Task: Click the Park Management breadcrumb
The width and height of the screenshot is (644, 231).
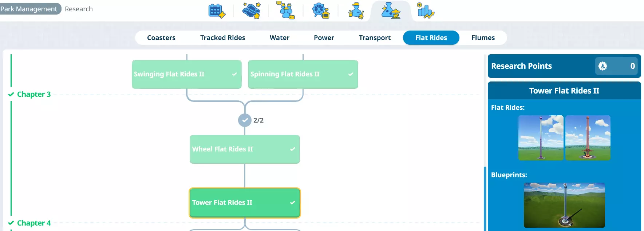Action: tap(29, 9)
